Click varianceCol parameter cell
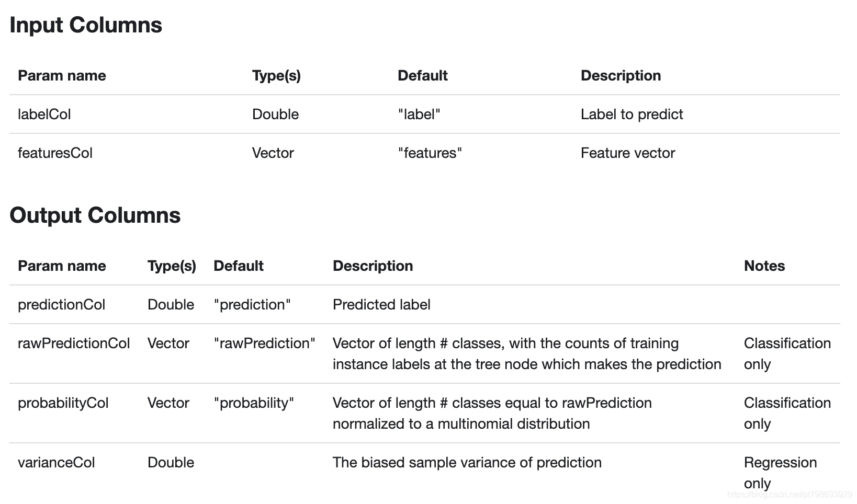The image size is (857, 504). pos(56,463)
